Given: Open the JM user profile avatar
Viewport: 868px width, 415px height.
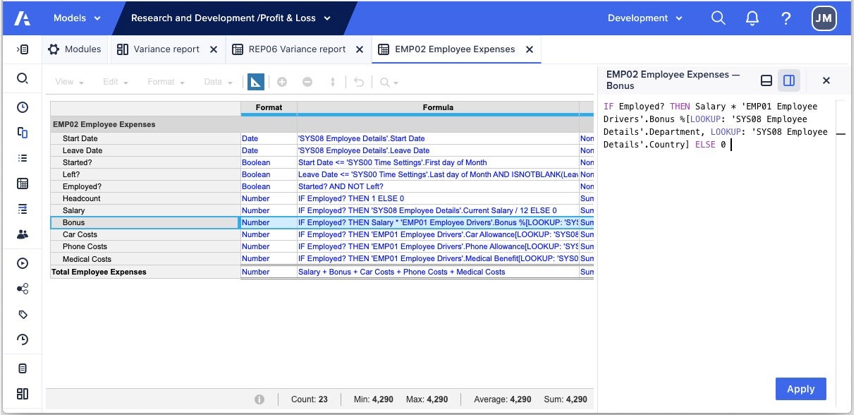Looking at the screenshot, I should pos(824,19).
